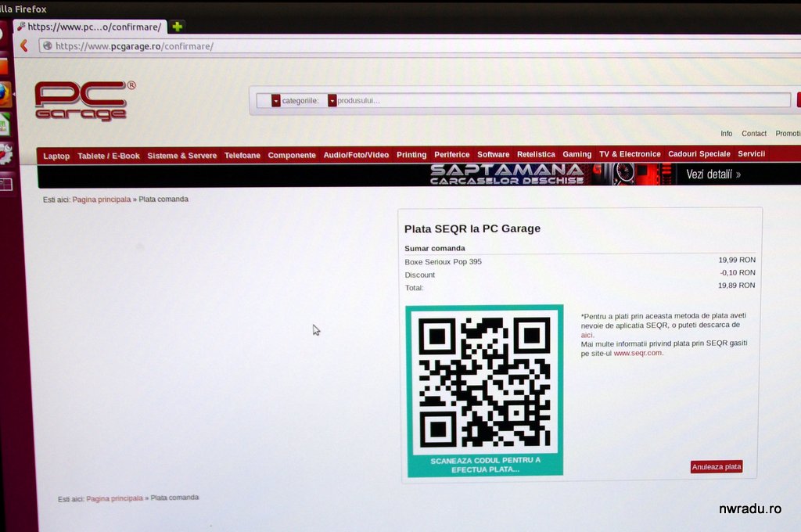Open the Retelistica menu category
The width and height of the screenshot is (801, 532).
pos(536,154)
